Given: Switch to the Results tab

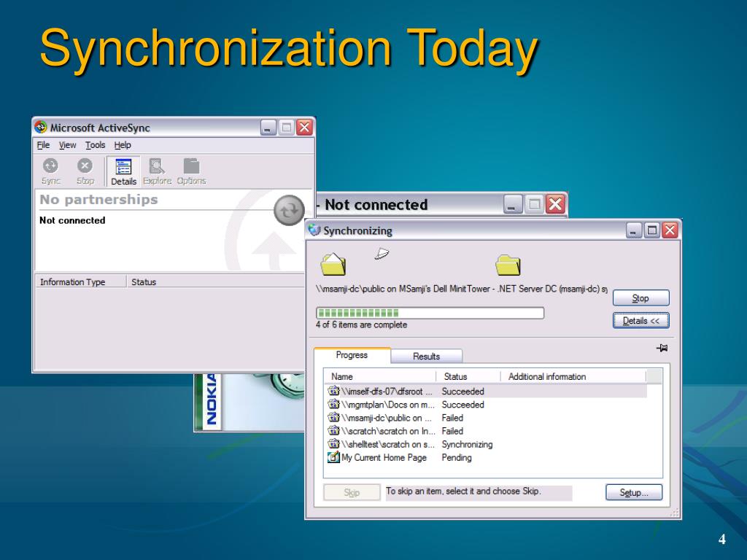Looking at the screenshot, I should point(426,356).
